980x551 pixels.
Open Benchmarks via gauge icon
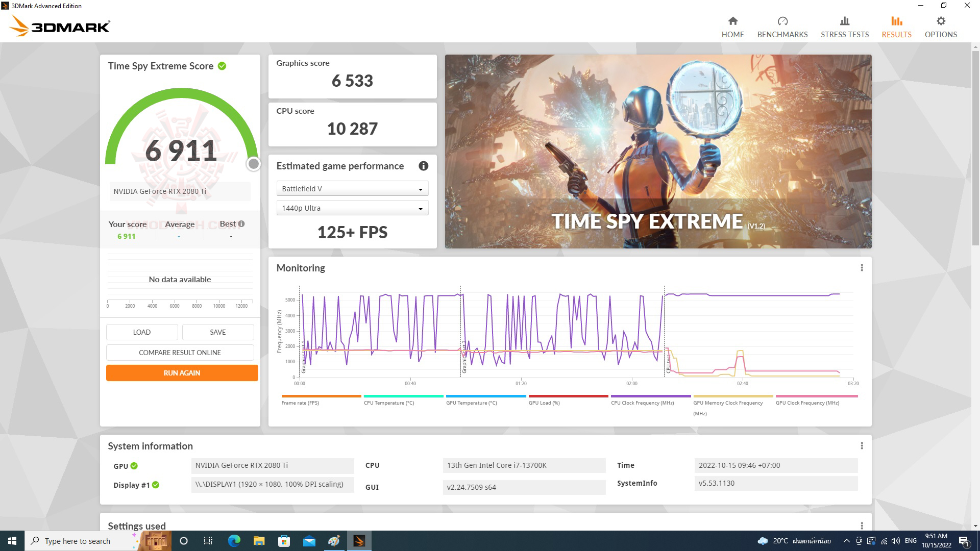[782, 21]
